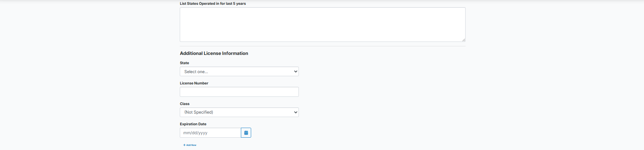Click the State field label

pyautogui.click(x=184, y=63)
